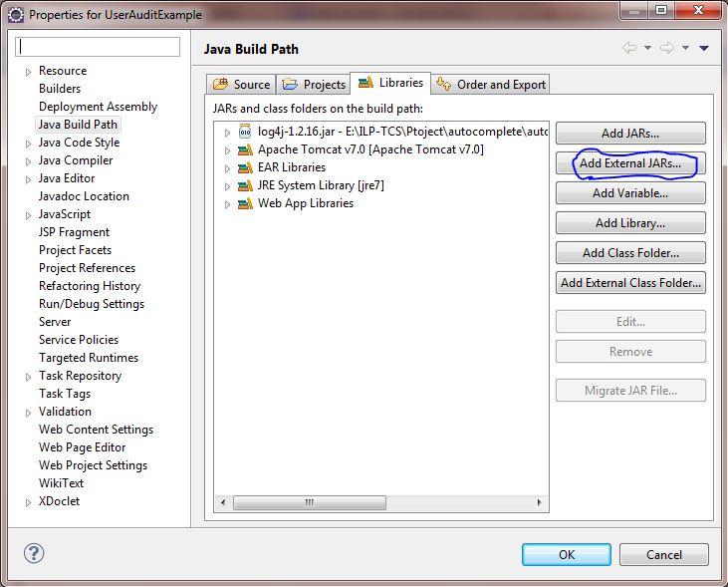The width and height of the screenshot is (728, 587).
Task: Open the Order and Export tab
Action: [491, 85]
